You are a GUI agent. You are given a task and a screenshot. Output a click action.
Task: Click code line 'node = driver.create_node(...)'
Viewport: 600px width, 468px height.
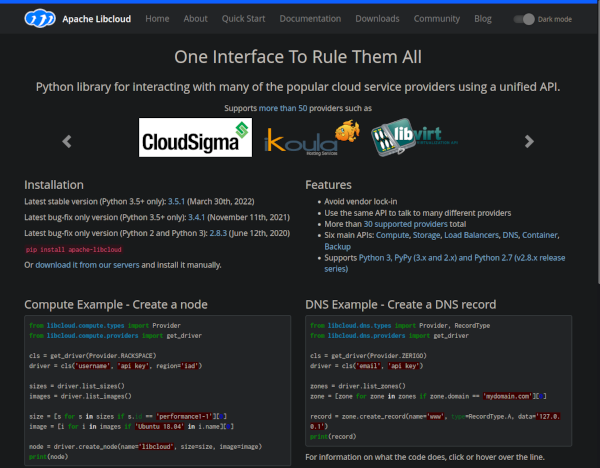[x=145, y=447]
